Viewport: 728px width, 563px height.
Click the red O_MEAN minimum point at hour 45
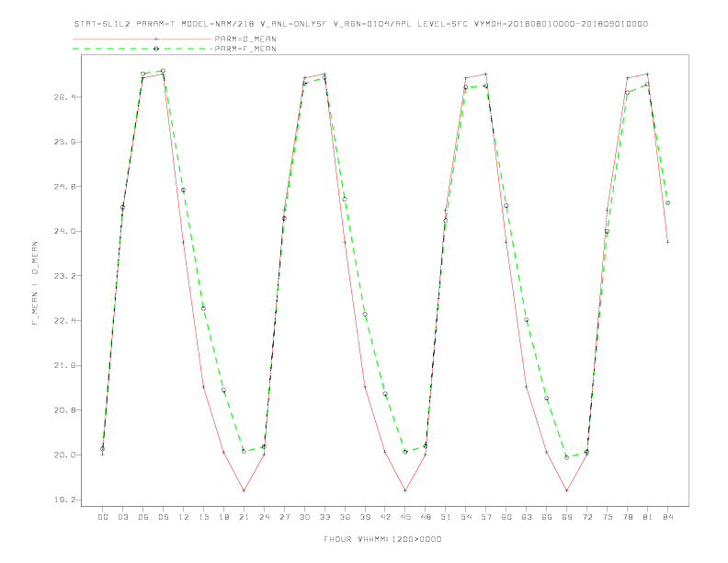pyautogui.click(x=405, y=490)
